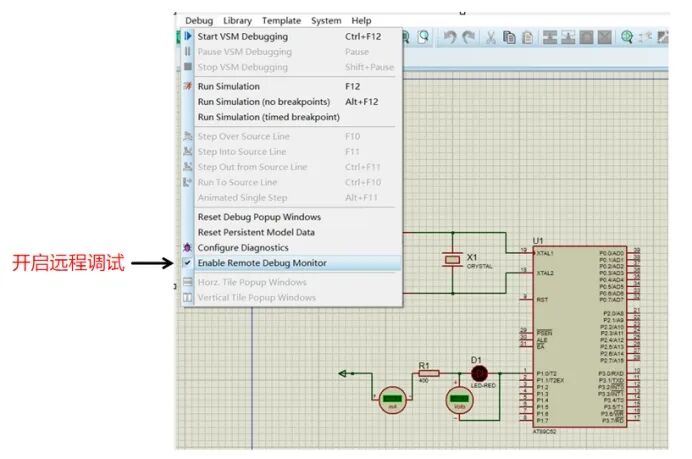Click the RST pin label on U1
692x459 pixels.
[542, 300]
